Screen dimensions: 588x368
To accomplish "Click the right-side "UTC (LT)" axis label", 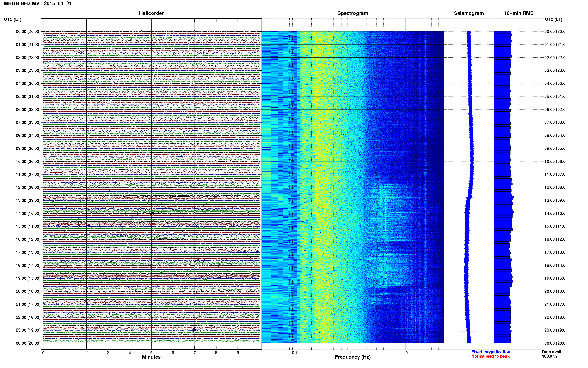I will tap(553, 19).
